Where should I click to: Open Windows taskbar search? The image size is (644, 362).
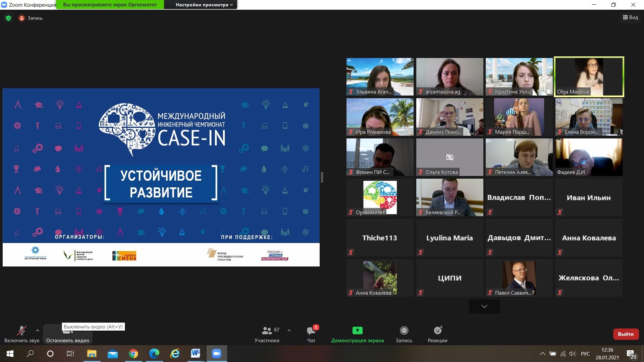tap(30, 354)
